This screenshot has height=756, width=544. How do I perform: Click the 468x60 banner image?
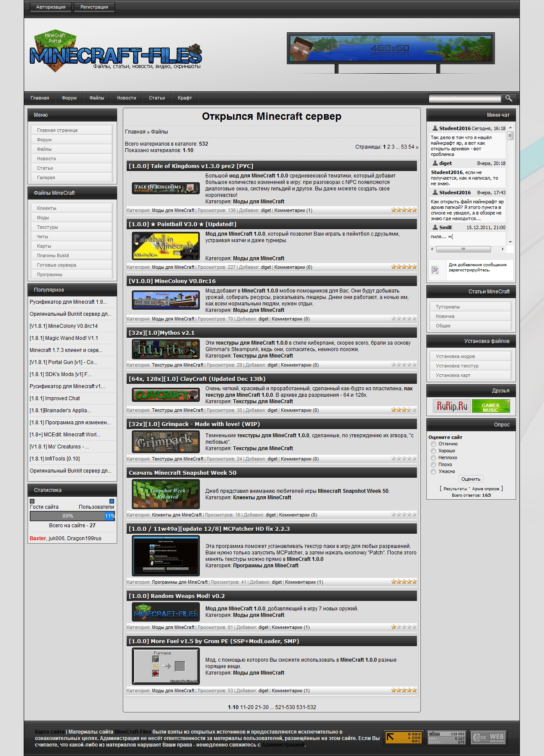point(391,48)
